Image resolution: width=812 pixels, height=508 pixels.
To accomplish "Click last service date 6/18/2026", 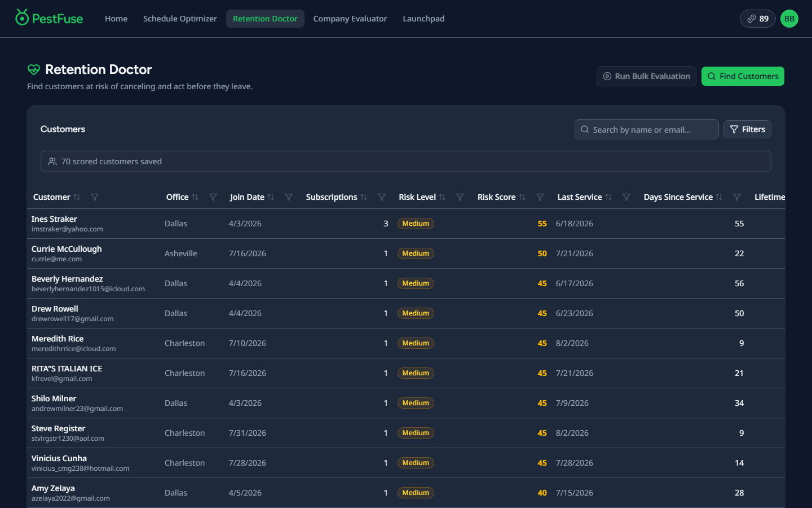I will point(575,224).
